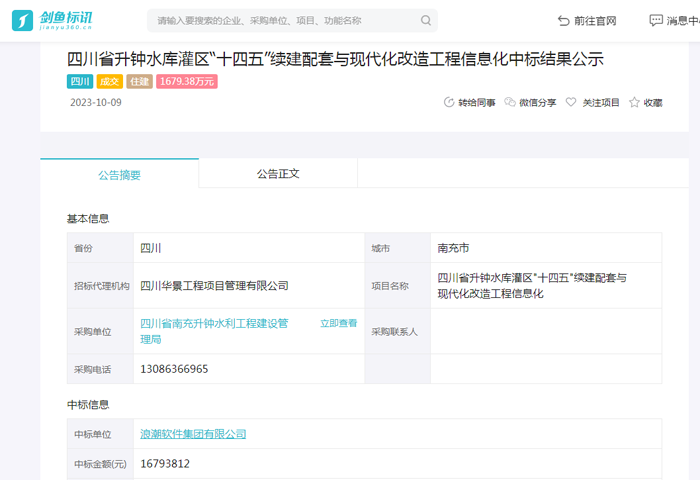Click 立即查看 link

coord(338,323)
